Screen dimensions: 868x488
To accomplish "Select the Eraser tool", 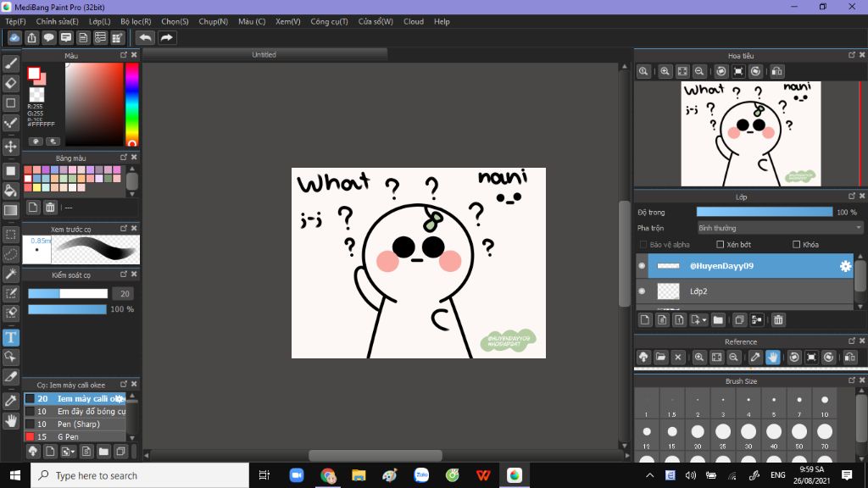I will 10,83.
